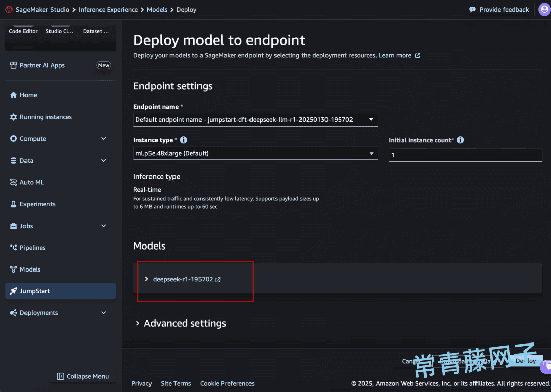Expand the Data sidebar section chevron
551x392 pixels.
[103, 161]
